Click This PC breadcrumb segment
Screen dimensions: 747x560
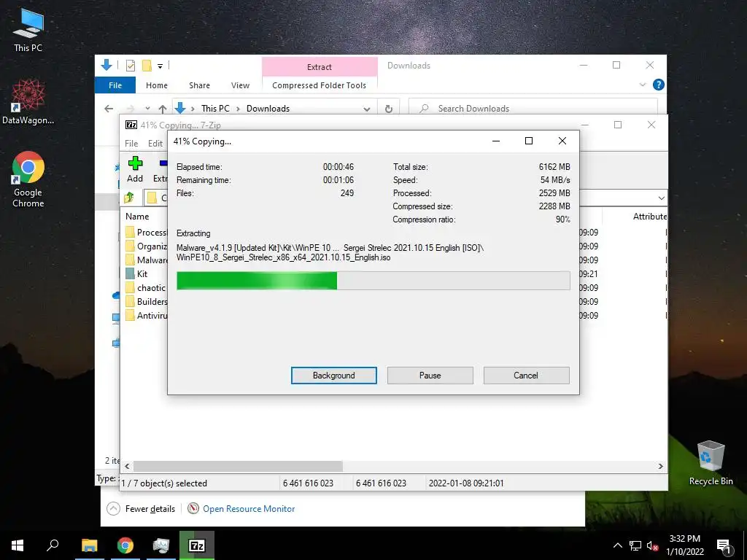tap(215, 109)
